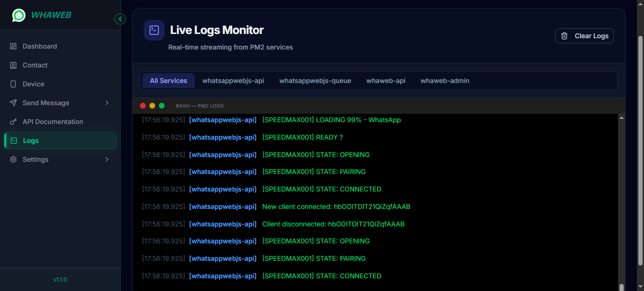Click the API Documentation key icon
Screen dimensions: 644x291
click(x=13, y=121)
